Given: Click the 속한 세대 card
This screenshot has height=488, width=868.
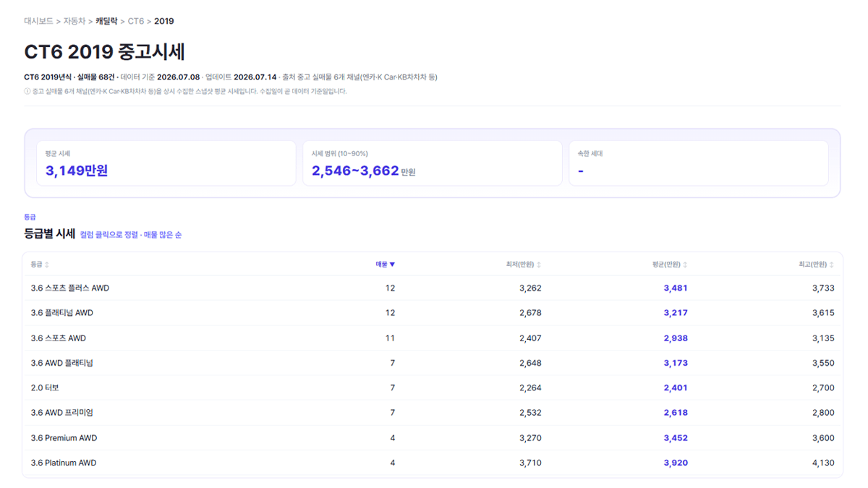Looking at the screenshot, I should click(x=699, y=163).
